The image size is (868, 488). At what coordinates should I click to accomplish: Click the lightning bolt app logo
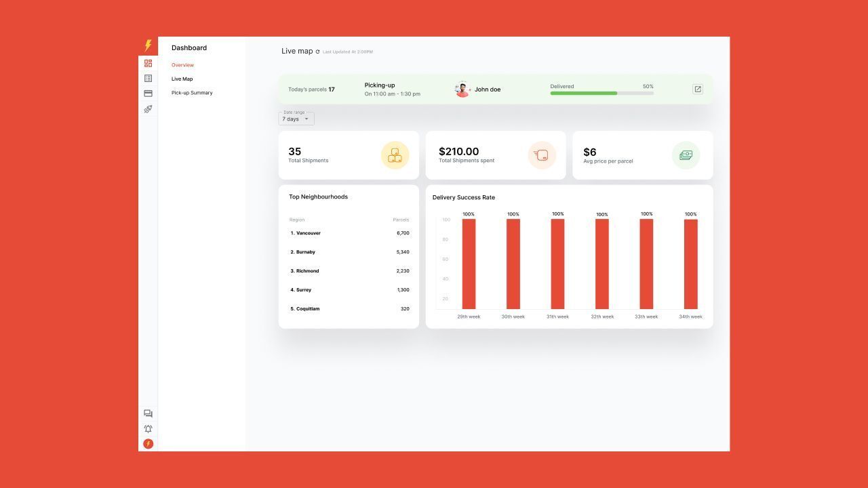click(148, 44)
